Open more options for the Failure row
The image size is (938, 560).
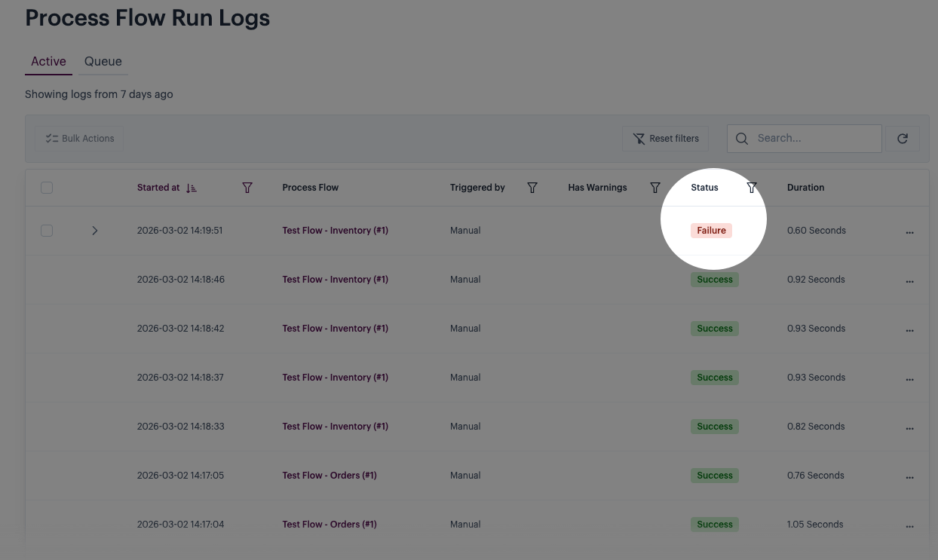pos(909,231)
